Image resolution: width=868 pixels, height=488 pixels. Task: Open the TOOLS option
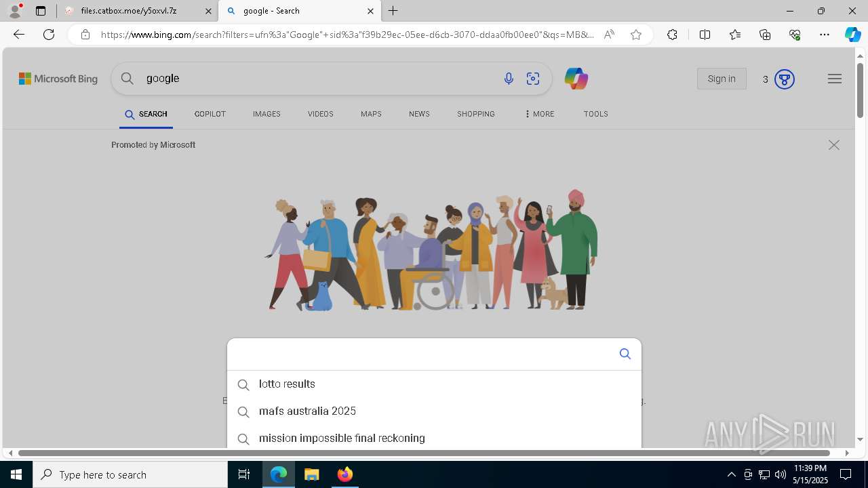click(596, 114)
